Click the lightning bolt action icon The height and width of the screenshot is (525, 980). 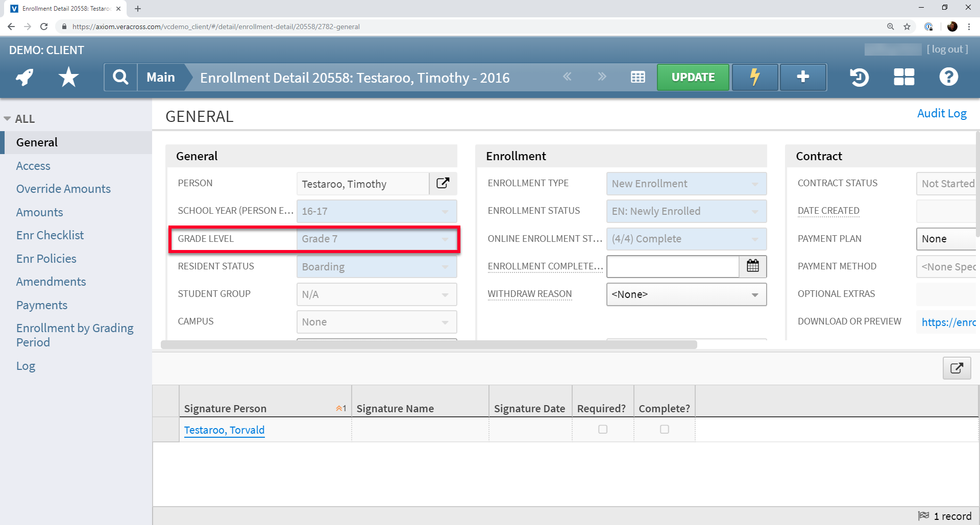[754, 77]
